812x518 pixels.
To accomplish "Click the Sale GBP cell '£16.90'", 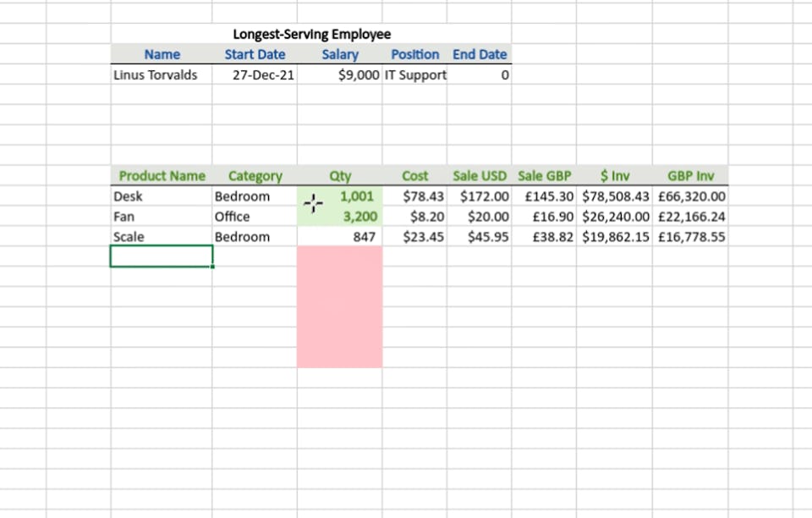I will click(544, 217).
